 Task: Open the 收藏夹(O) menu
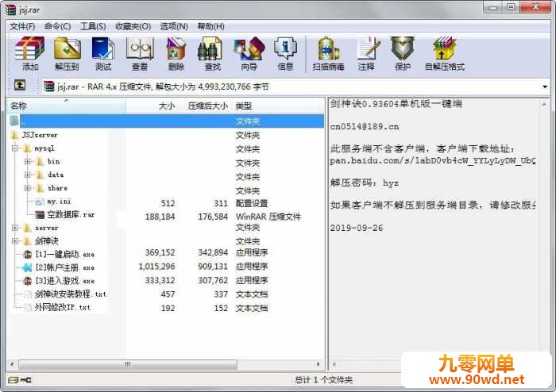coord(133,26)
